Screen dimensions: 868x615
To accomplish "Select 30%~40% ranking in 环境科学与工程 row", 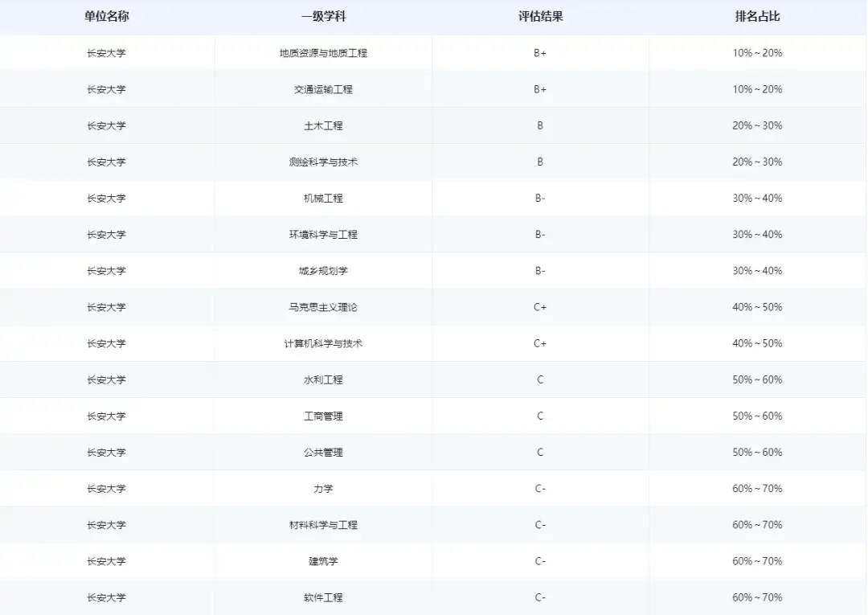I will [x=757, y=235].
